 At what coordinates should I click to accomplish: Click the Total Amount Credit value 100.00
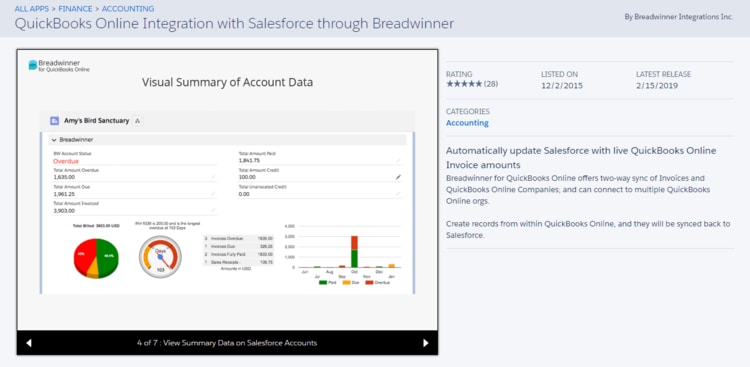click(246, 178)
